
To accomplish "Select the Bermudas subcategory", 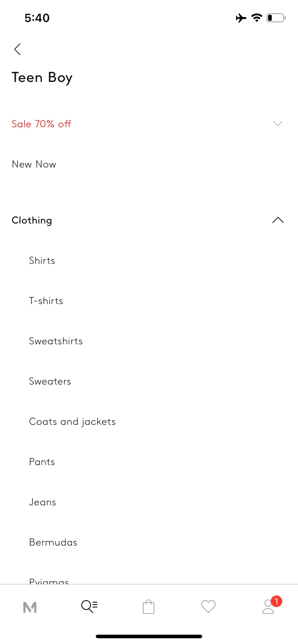I will (x=53, y=542).
